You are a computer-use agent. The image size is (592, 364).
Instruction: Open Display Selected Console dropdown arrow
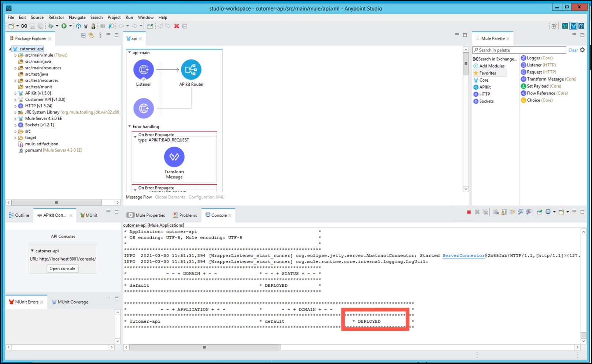tap(554, 212)
